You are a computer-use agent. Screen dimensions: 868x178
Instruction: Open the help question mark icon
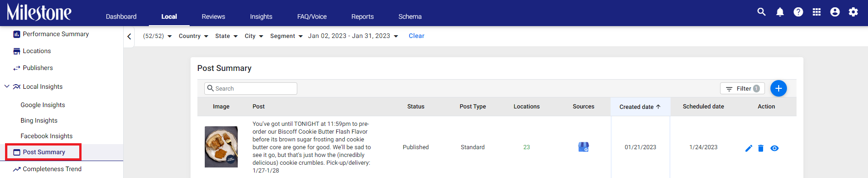798,12
